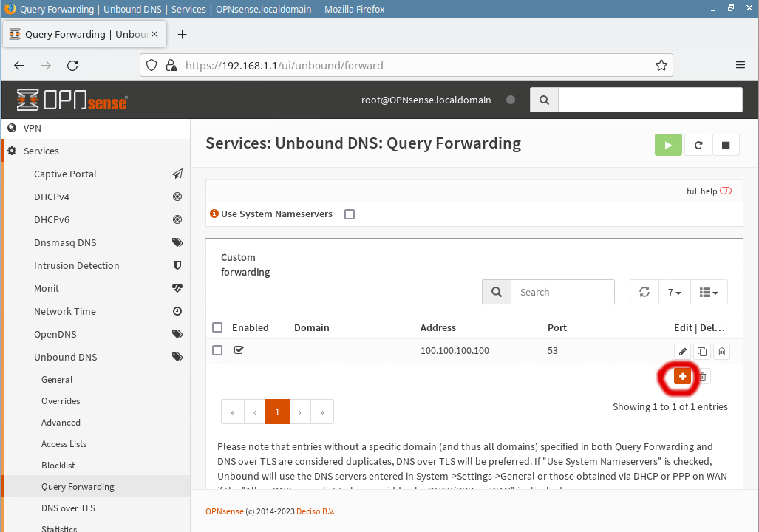Click the Deciso B.V. footer link
This screenshot has height=532, width=759.
click(315, 511)
